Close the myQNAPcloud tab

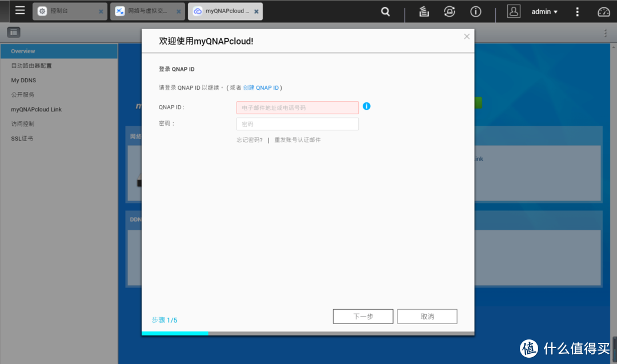(256, 12)
